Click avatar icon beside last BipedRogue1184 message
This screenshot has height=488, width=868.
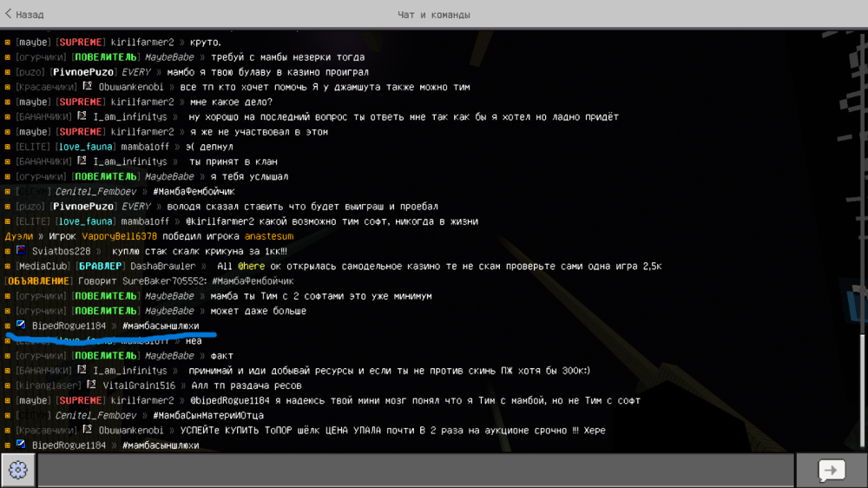(21, 445)
